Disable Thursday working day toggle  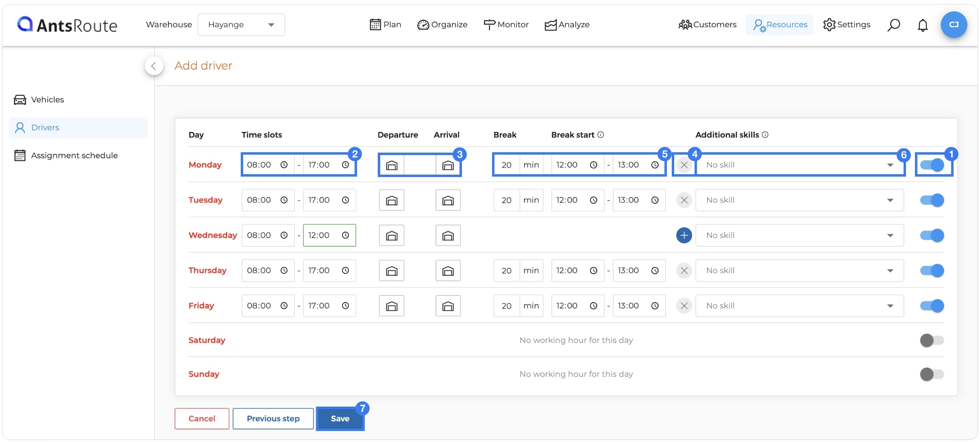[932, 271]
